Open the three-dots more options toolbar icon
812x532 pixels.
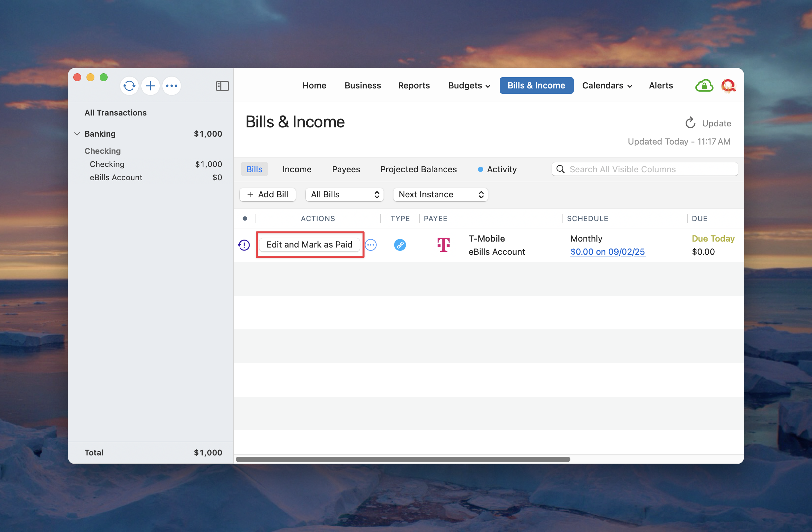[x=172, y=85]
